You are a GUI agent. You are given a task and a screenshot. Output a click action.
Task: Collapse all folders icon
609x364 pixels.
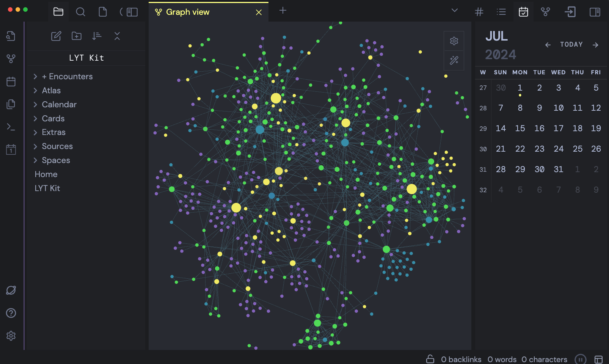[117, 36]
